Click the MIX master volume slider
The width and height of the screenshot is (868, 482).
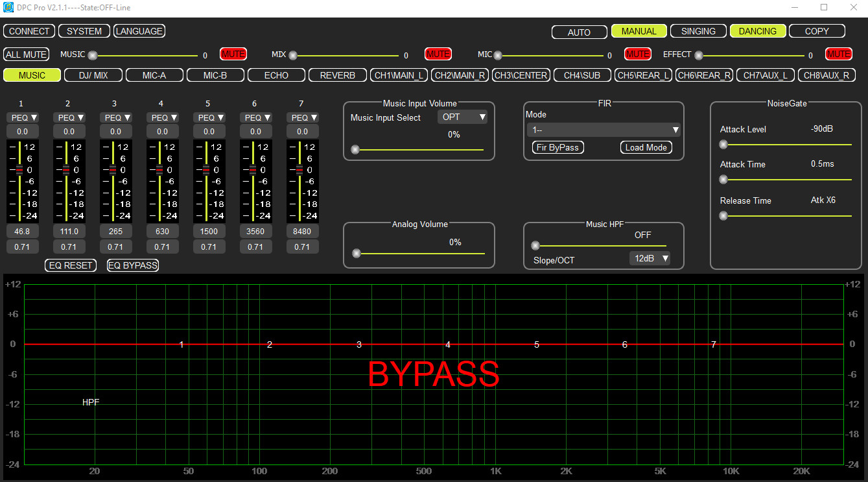pos(345,55)
